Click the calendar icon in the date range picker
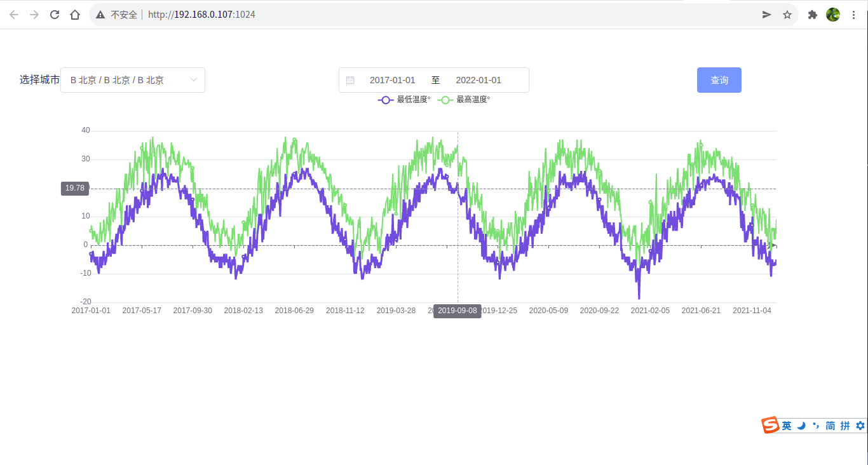This screenshot has width=868, height=465. pos(350,80)
